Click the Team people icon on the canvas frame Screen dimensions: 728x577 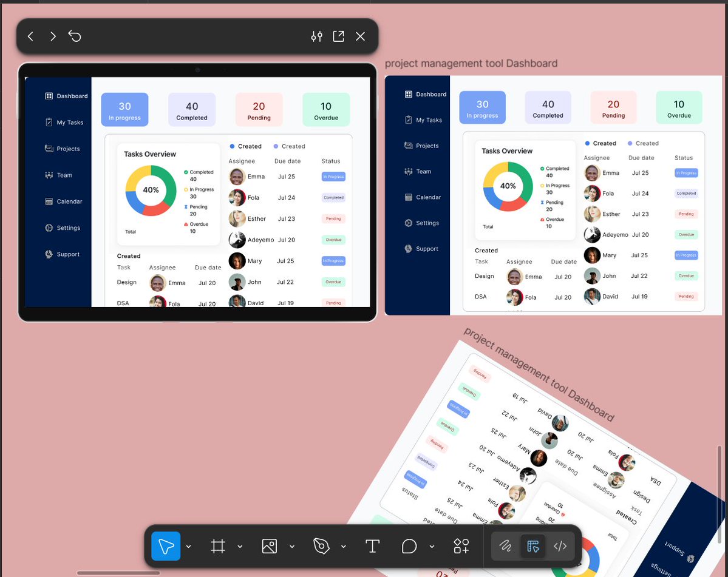tap(409, 171)
